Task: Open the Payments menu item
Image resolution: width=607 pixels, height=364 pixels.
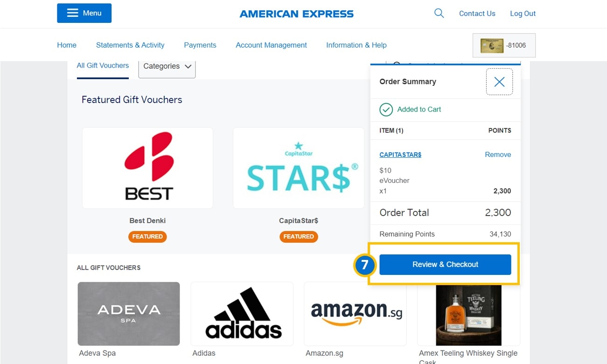Action: (200, 45)
